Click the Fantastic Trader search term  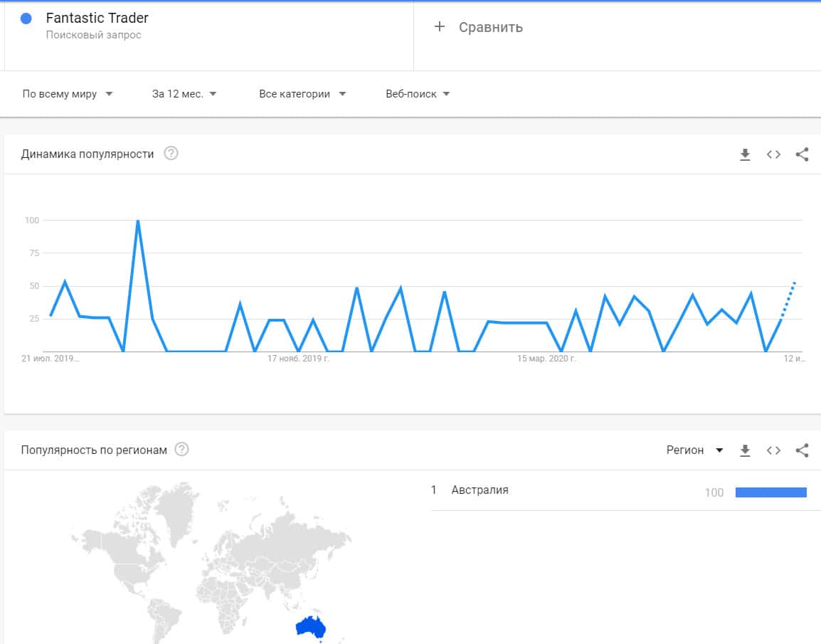pos(97,19)
